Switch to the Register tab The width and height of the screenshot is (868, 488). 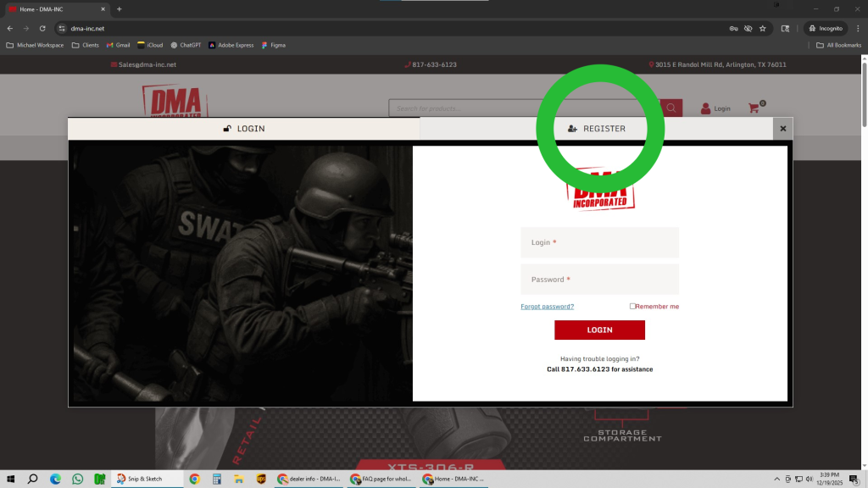pyautogui.click(x=597, y=129)
